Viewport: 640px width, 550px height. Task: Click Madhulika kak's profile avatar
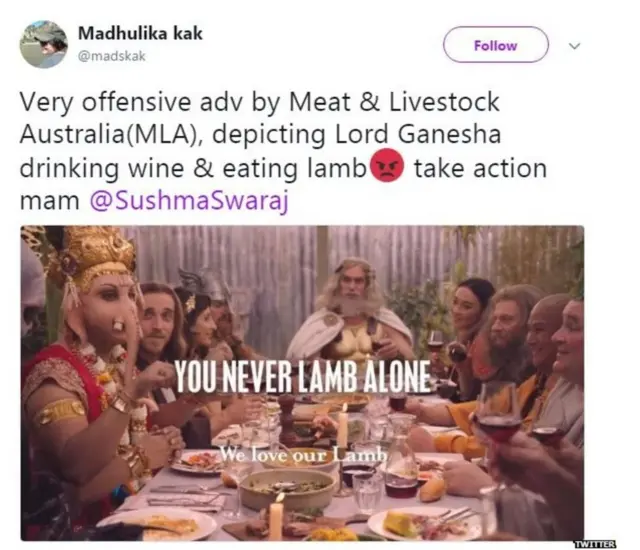pos(43,45)
